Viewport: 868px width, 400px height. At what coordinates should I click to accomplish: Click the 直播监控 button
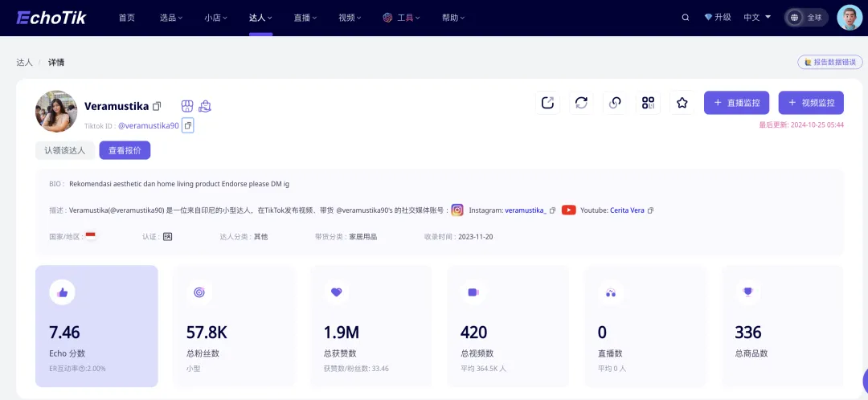point(737,103)
